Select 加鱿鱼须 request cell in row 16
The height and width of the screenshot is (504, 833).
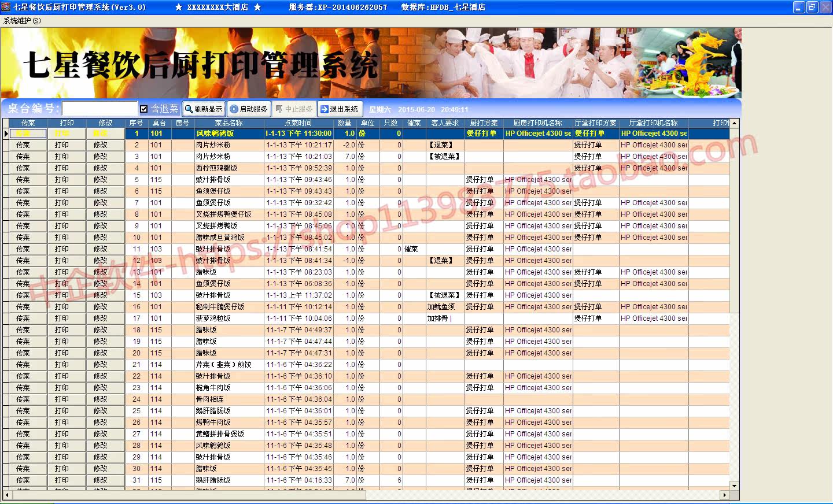click(x=445, y=307)
